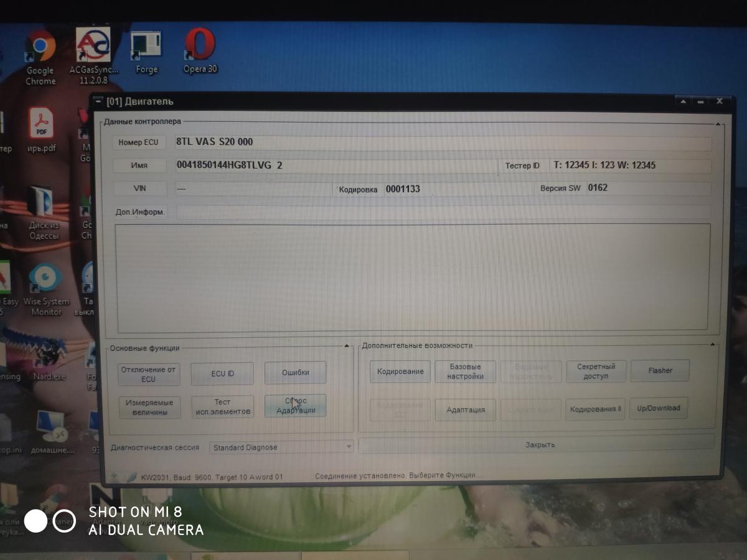This screenshot has height=560, width=747.
Task: Open the Диск из Одессы shortcut
Action: tap(44, 205)
